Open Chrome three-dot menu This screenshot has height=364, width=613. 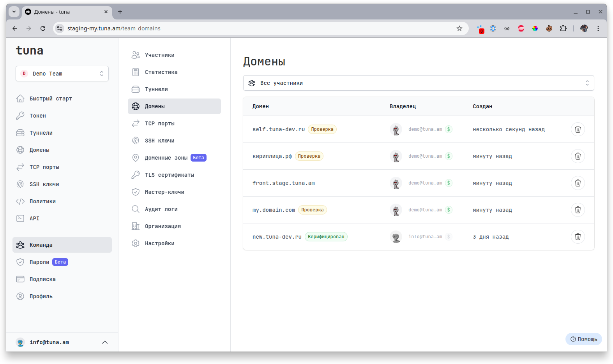[x=598, y=28]
